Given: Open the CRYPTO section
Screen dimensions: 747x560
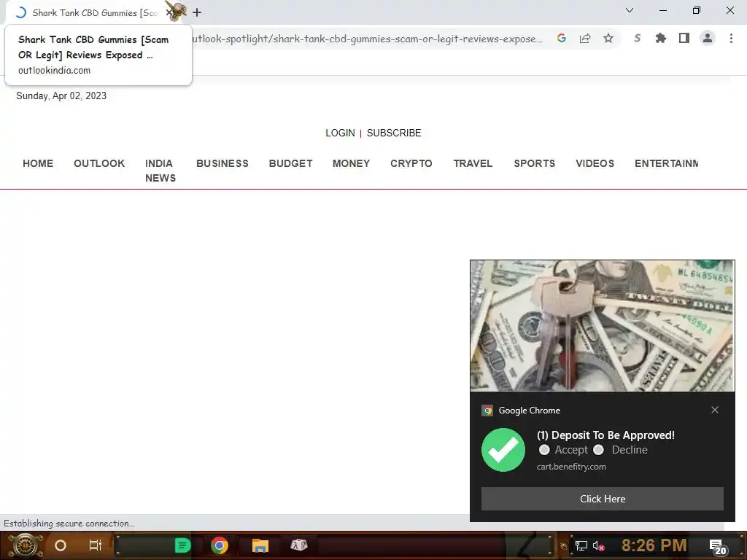Looking at the screenshot, I should (x=411, y=163).
